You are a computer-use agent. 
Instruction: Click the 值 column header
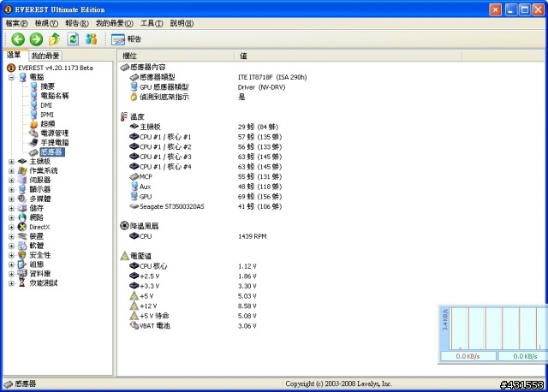348,56
